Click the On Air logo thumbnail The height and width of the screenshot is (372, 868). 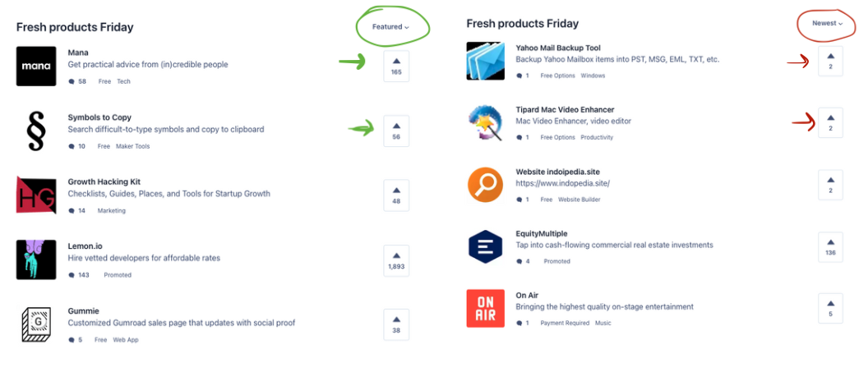486,309
